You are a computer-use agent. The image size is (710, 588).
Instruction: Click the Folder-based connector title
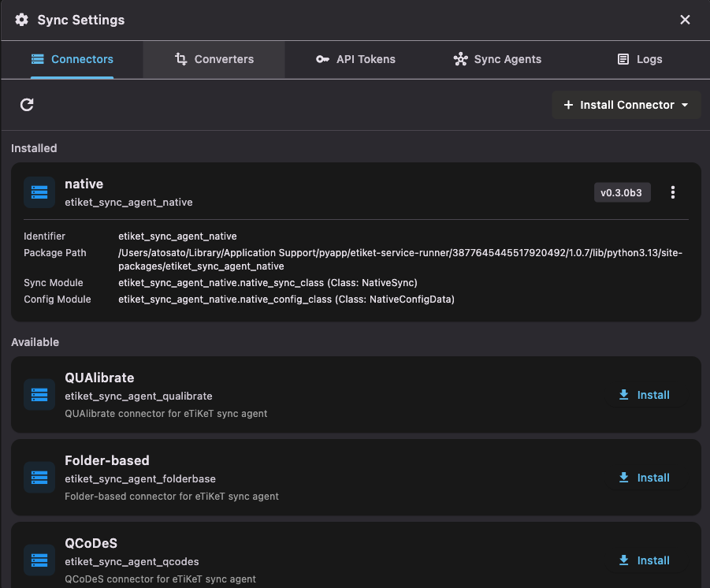point(107,461)
